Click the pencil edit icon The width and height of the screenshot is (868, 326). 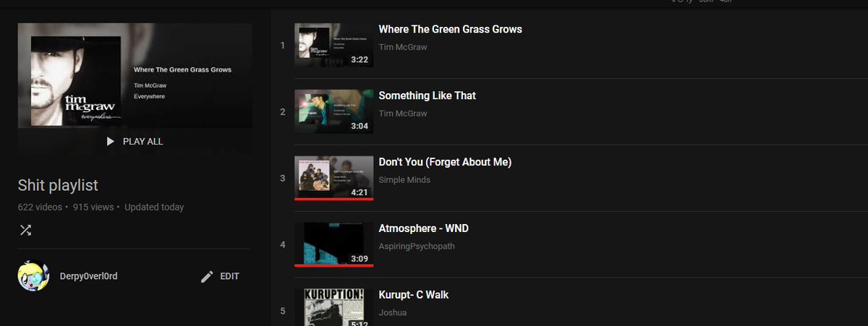(207, 276)
